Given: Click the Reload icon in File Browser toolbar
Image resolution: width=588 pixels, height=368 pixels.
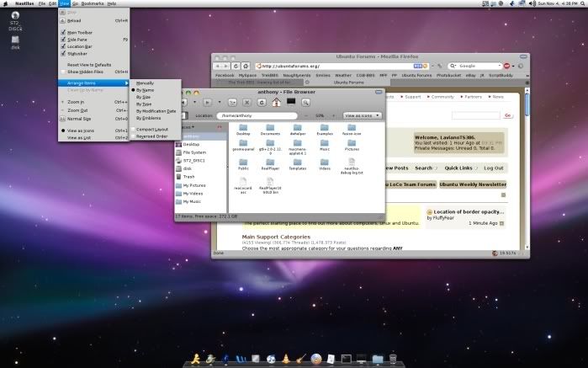Looking at the screenshot, I should click(262, 102).
